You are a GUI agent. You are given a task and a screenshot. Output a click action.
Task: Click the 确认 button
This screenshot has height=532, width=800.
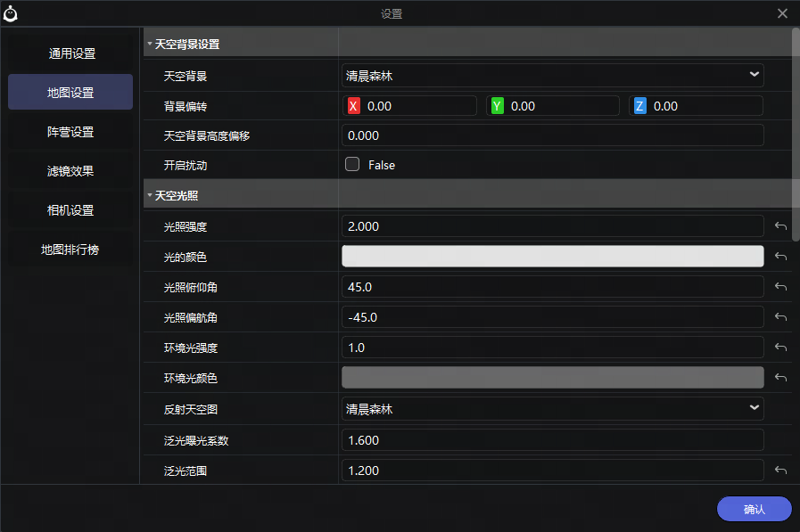pyautogui.click(x=754, y=509)
